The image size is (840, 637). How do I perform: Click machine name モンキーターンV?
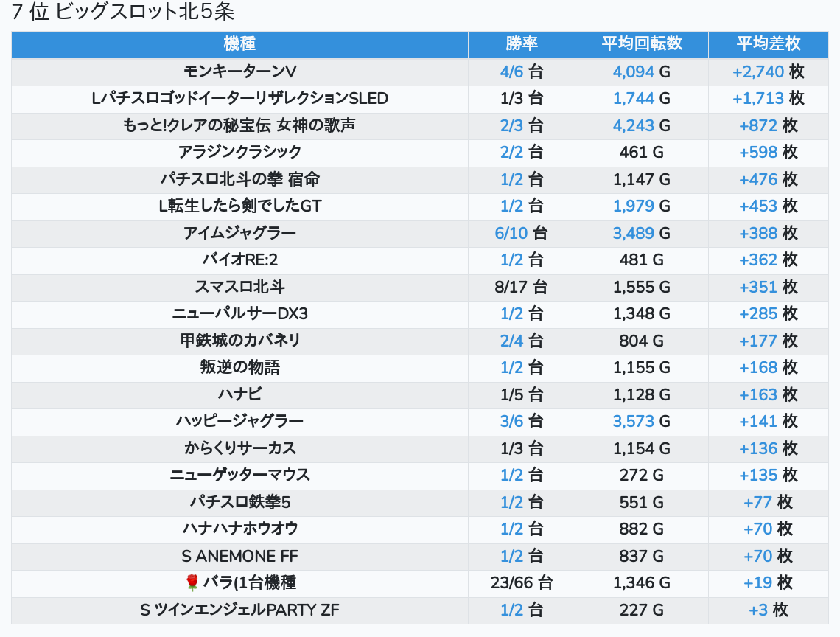(239, 72)
